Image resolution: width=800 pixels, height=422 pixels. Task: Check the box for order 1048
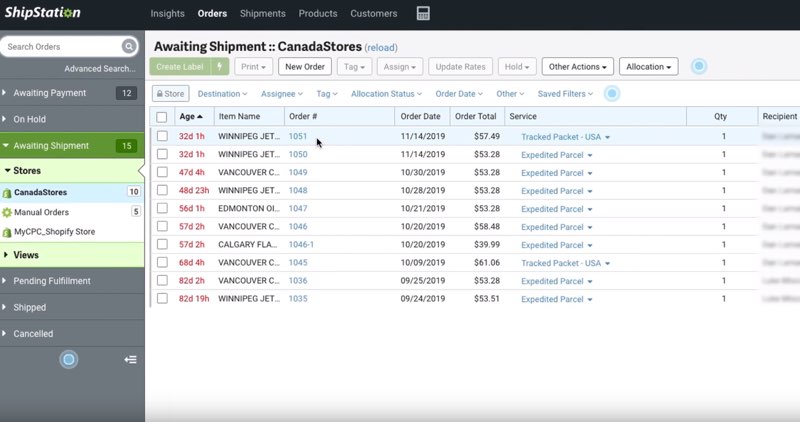click(x=162, y=190)
